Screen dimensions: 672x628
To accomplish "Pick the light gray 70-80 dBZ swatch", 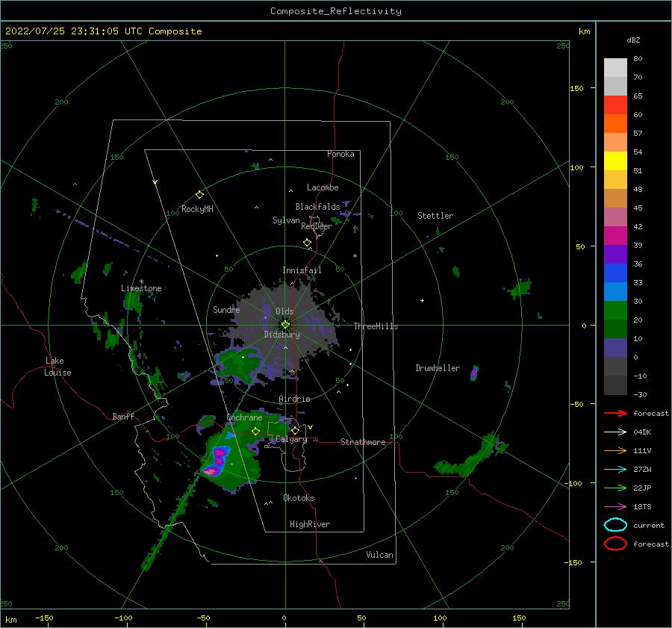I will pyautogui.click(x=615, y=68).
